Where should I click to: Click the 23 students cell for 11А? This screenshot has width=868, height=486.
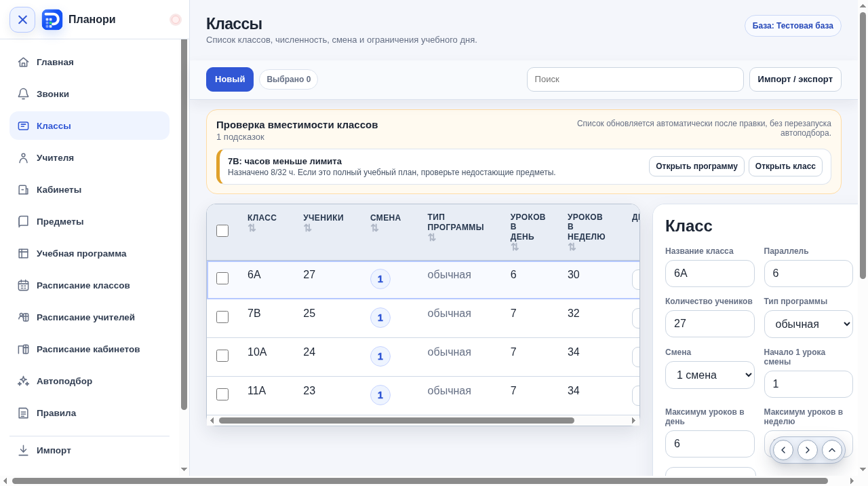(x=309, y=391)
